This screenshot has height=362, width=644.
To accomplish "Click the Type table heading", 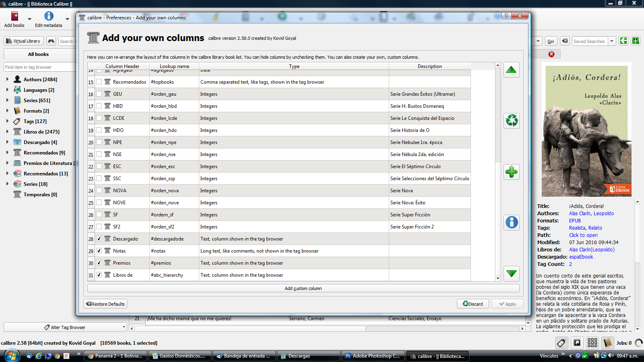I will pyautogui.click(x=294, y=66).
